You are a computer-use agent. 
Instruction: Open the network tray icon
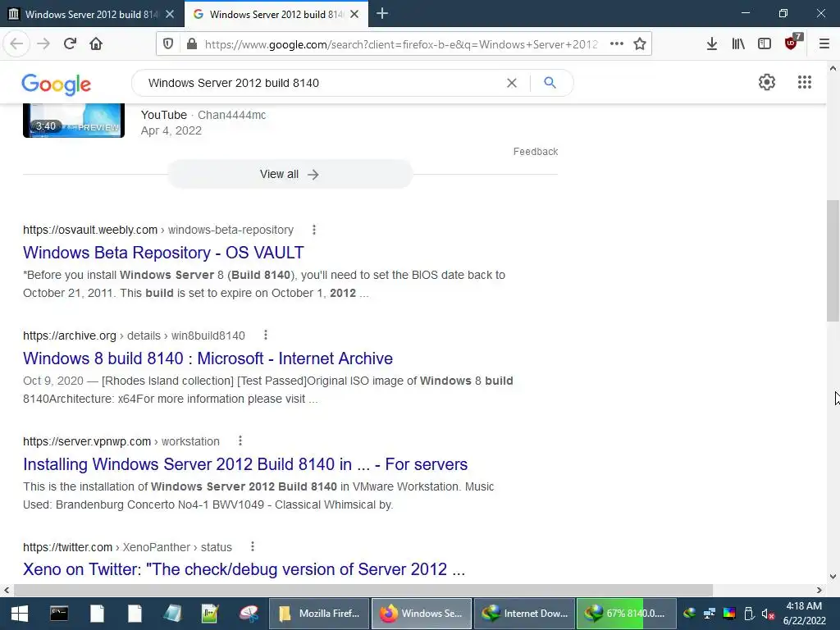(710, 614)
